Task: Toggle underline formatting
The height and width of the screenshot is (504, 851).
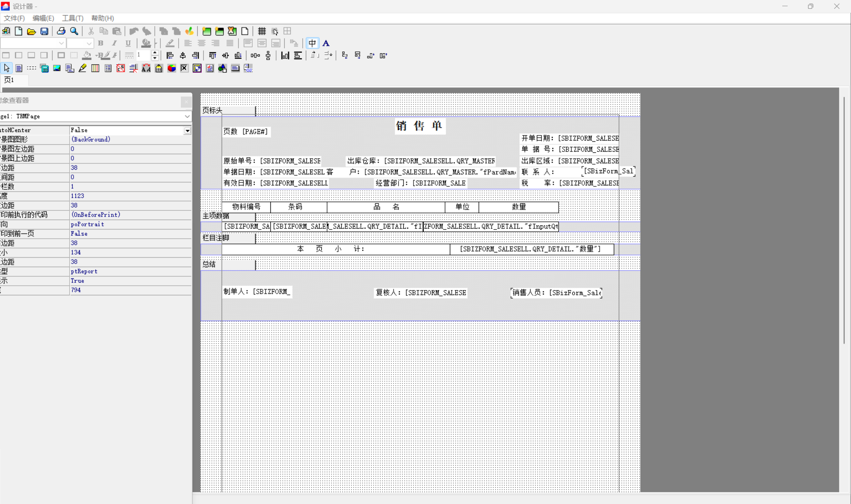Action: [128, 43]
